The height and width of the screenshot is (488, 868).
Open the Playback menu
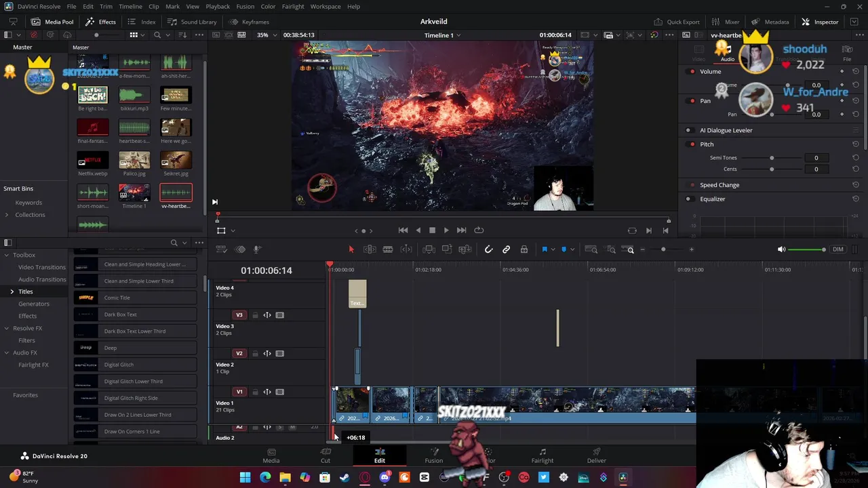coord(218,6)
